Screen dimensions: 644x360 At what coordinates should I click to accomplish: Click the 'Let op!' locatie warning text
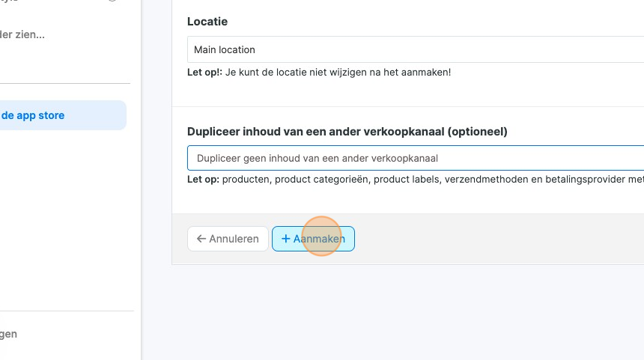point(319,73)
